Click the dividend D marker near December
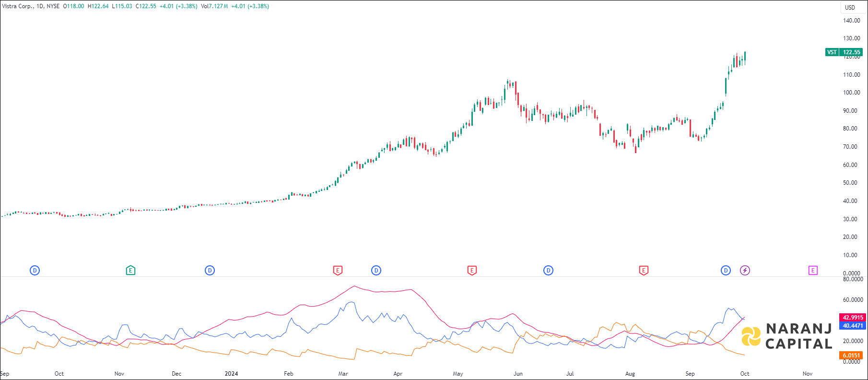This screenshot has height=380, width=868. coord(210,271)
